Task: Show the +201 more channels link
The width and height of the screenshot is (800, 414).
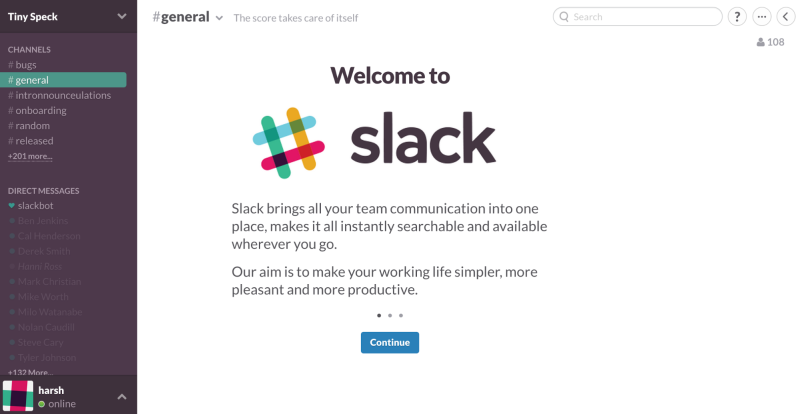Action: 30,156
